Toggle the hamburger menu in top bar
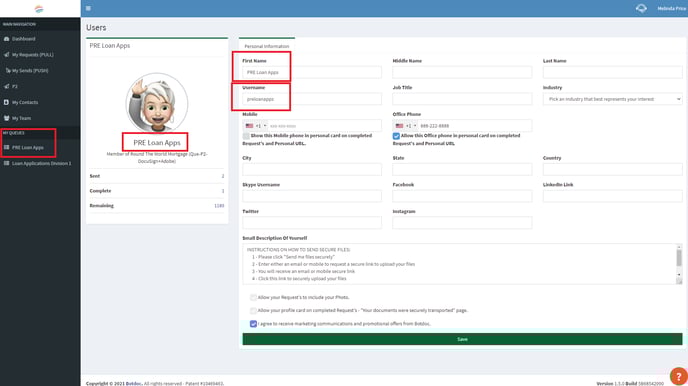The height and width of the screenshot is (386, 688). coord(88,8)
